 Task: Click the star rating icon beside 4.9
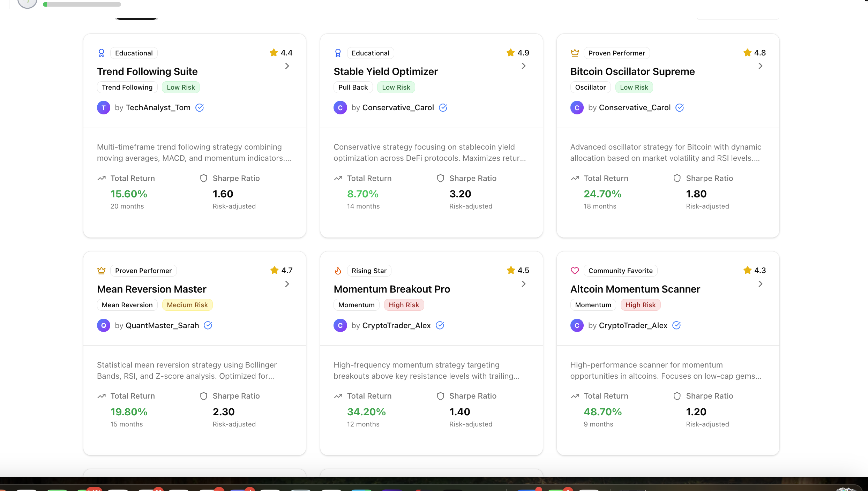click(510, 53)
